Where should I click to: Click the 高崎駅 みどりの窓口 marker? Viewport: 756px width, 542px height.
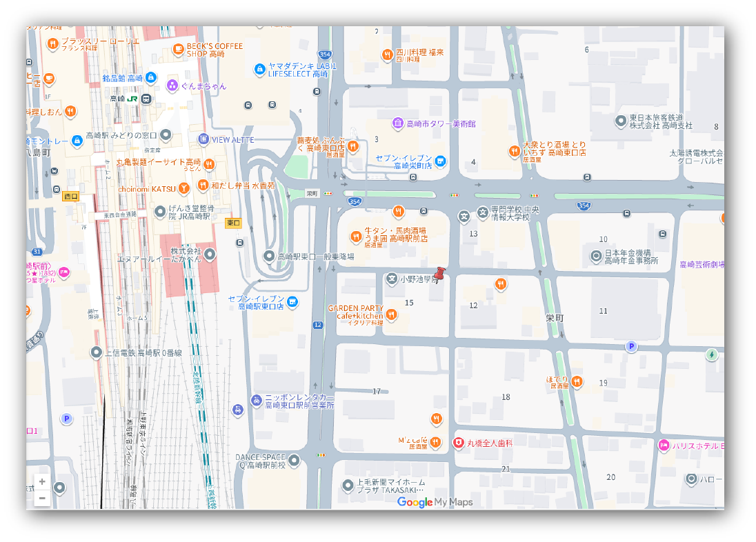(166, 134)
